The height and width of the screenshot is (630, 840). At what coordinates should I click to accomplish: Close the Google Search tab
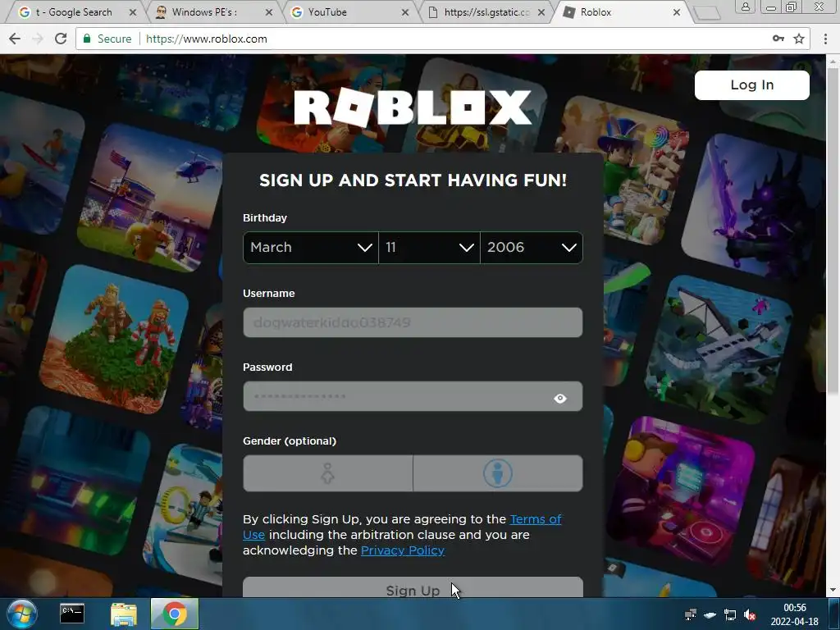(x=133, y=11)
